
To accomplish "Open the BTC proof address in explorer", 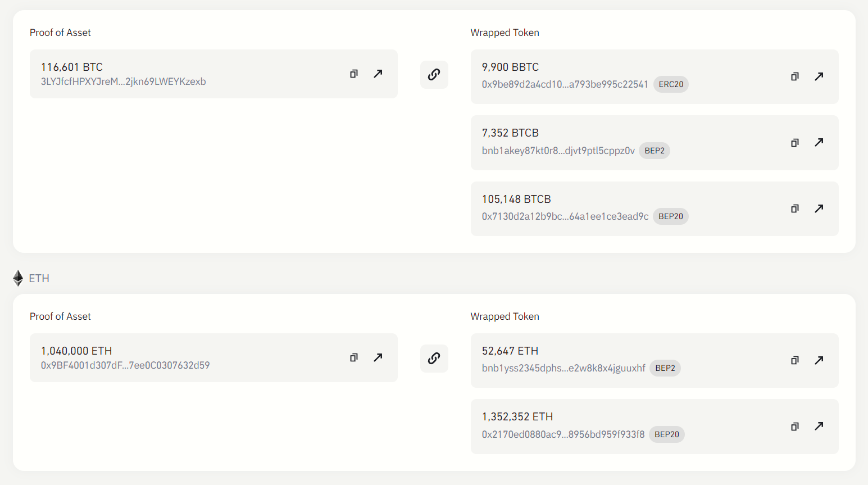I will tap(378, 74).
